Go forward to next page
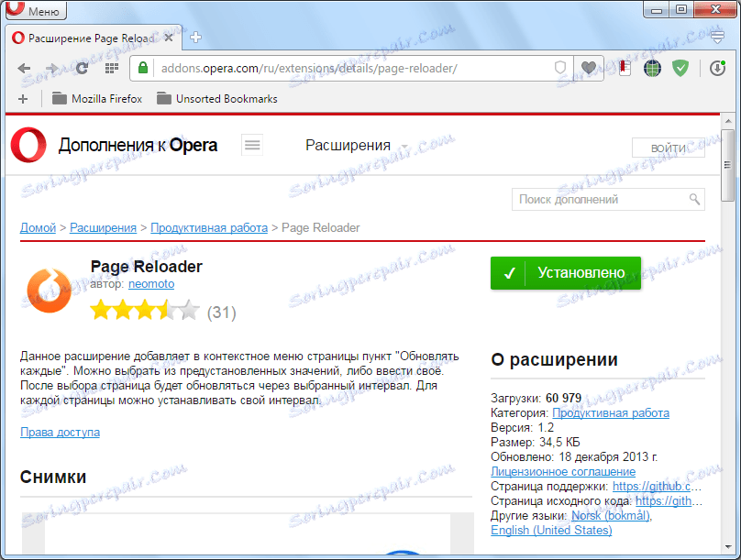Viewport: 741px width, 560px height. coord(52,69)
